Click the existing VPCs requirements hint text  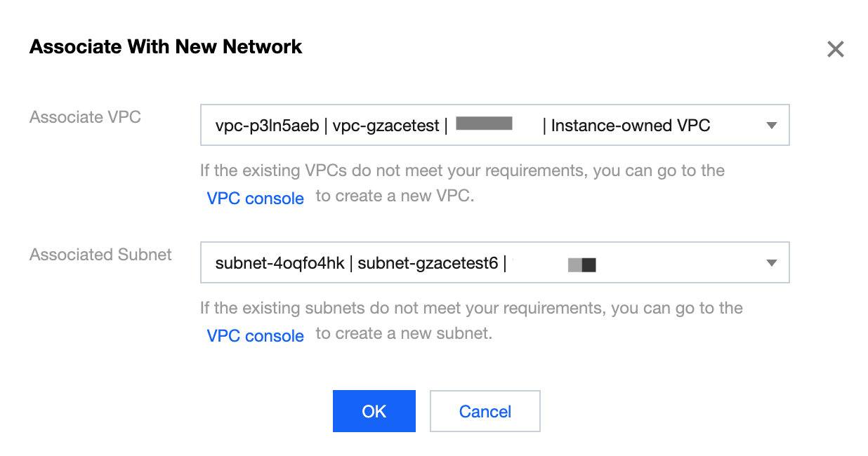[462, 170]
